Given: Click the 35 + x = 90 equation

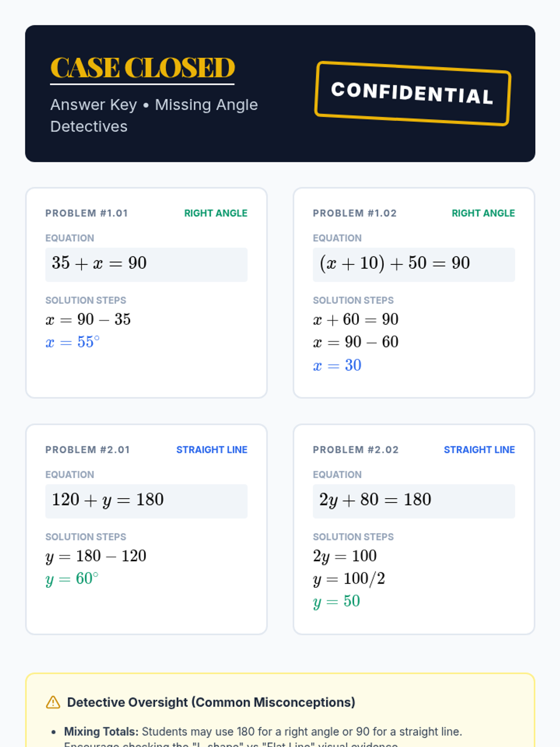Looking at the screenshot, I should [99, 264].
